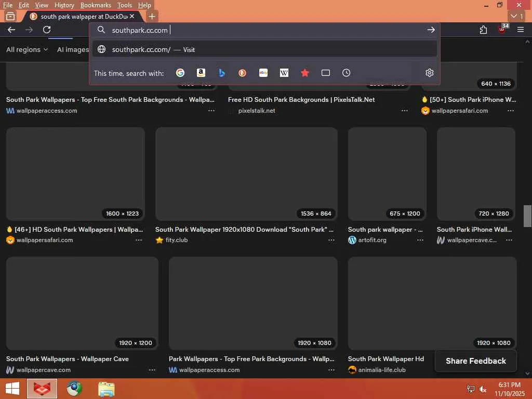This screenshot has height=399, width=532.
Task: Open the 675 × 1200 wallpaper thumbnail
Action: pyautogui.click(x=387, y=174)
